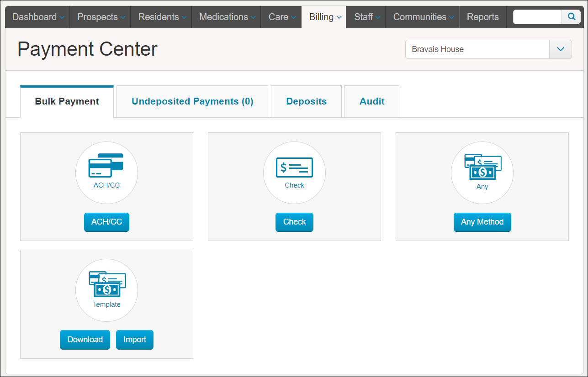Click the Any payment method circle icon
The image size is (588, 377).
tap(482, 173)
